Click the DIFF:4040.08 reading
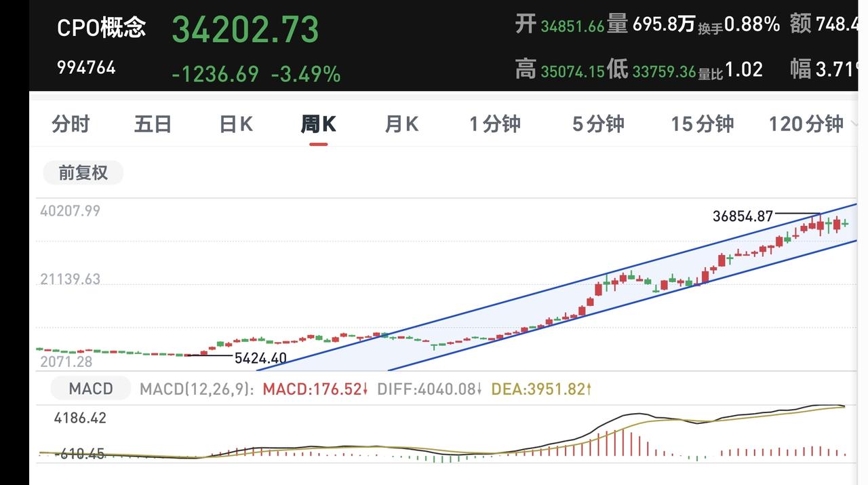 click(430, 389)
